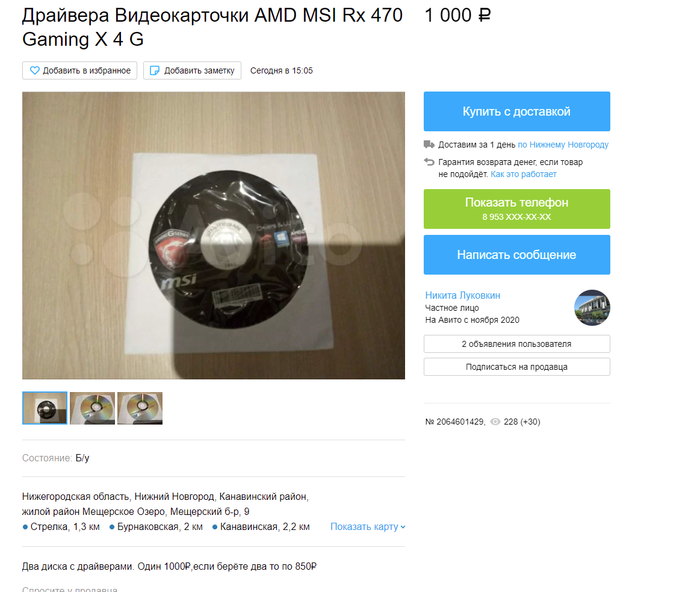Buy with delivery via Купить с доставкой

pyautogui.click(x=517, y=112)
